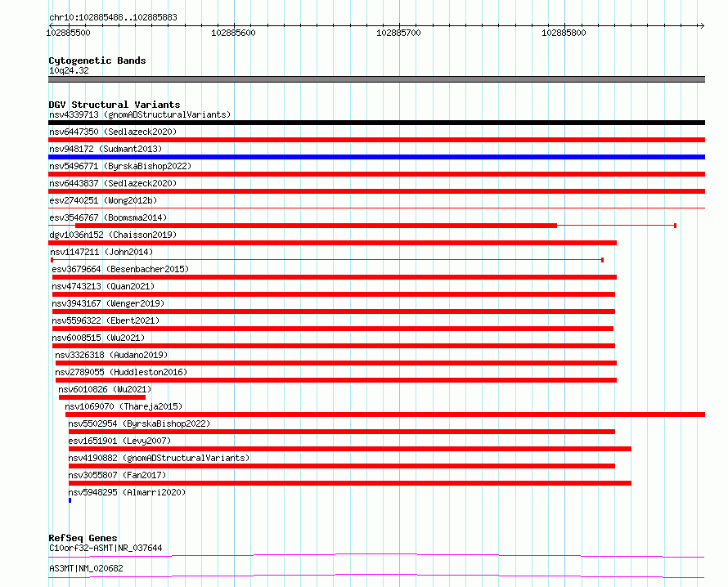Click the DGV Structural Variants track title
This screenshot has width=728, height=587.
click(115, 105)
